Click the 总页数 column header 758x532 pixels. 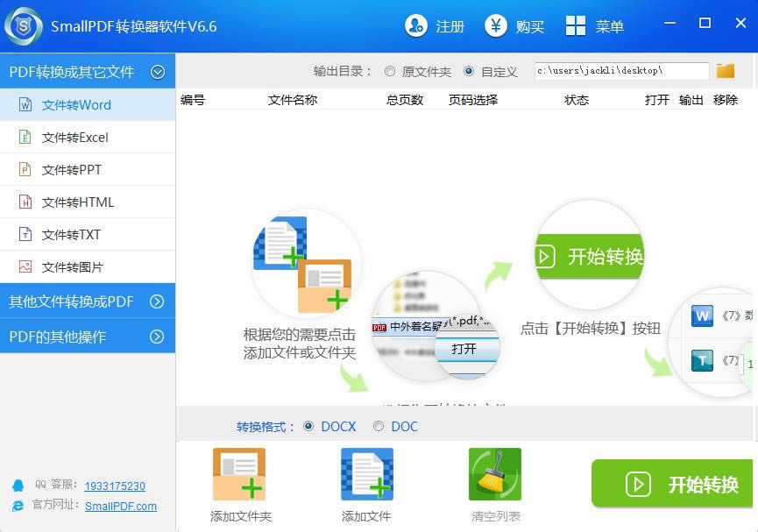(x=405, y=100)
